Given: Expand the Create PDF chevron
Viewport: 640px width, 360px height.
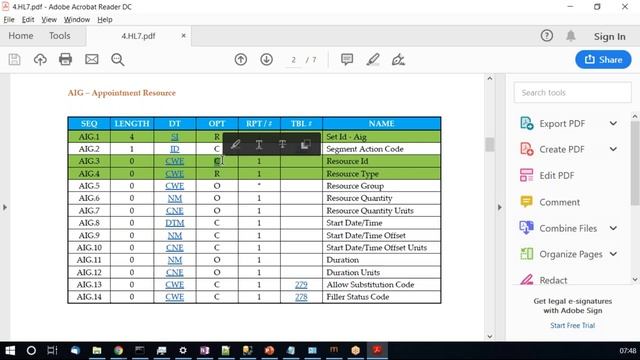Looking at the screenshot, I should [613, 149].
